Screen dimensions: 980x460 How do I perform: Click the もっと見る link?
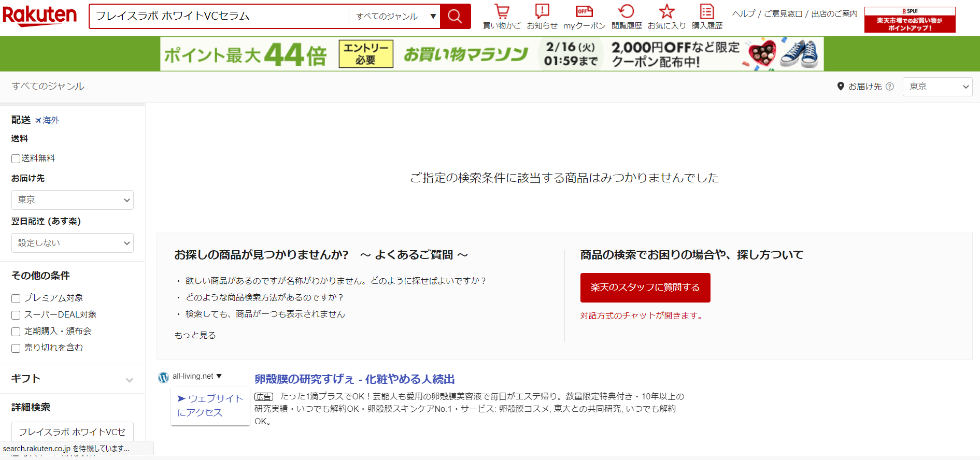[x=195, y=335]
